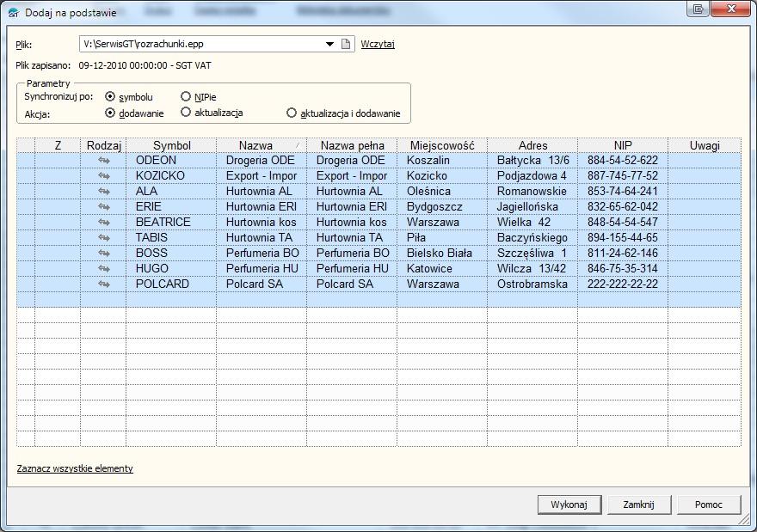Select the ODEON symbol cell
757x532 pixels.
click(x=171, y=160)
